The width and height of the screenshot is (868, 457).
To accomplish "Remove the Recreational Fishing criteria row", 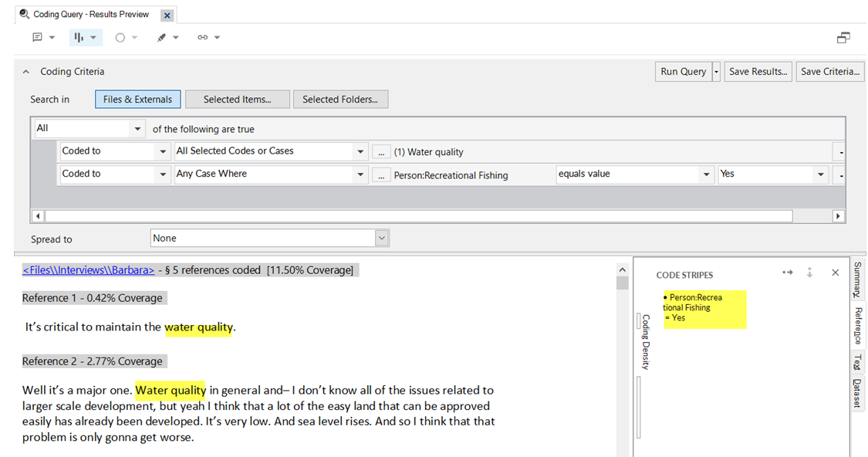I will click(x=839, y=175).
